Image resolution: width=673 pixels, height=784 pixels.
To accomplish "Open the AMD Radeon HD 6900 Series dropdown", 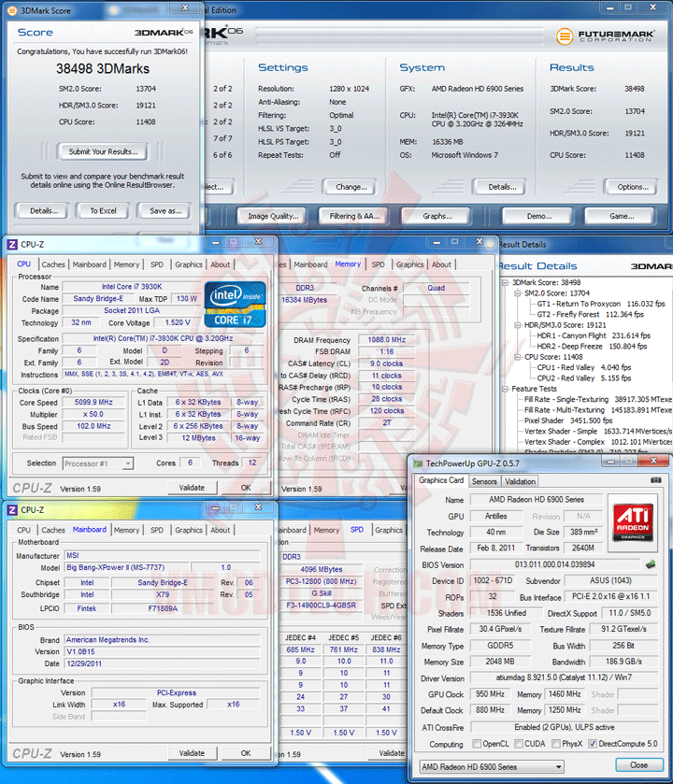I will click(x=492, y=766).
